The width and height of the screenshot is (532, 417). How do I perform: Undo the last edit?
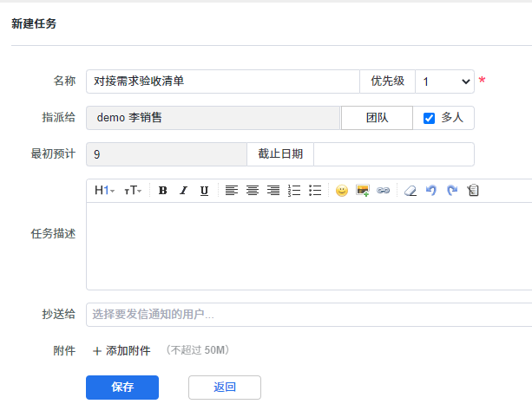431,191
